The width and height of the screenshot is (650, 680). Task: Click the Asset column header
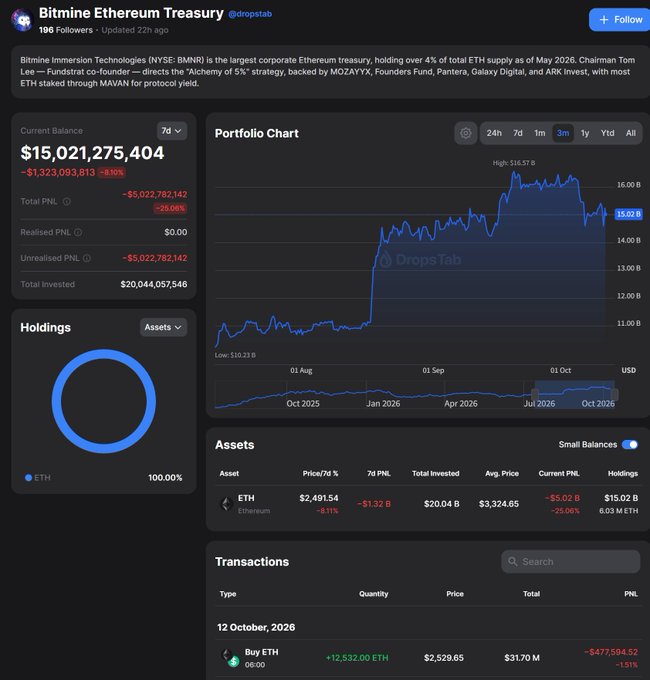(x=229, y=474)
